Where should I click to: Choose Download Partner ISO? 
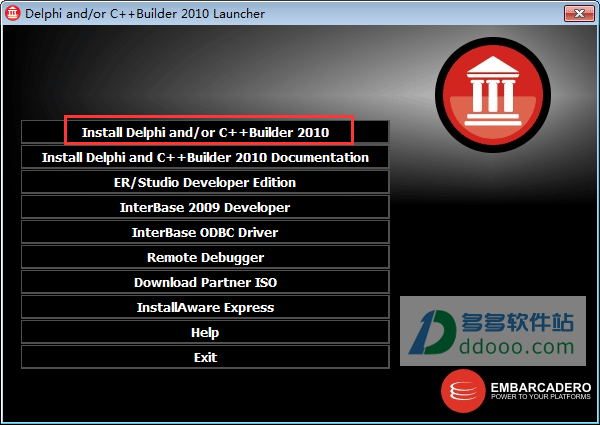click(x=205, y=282)
